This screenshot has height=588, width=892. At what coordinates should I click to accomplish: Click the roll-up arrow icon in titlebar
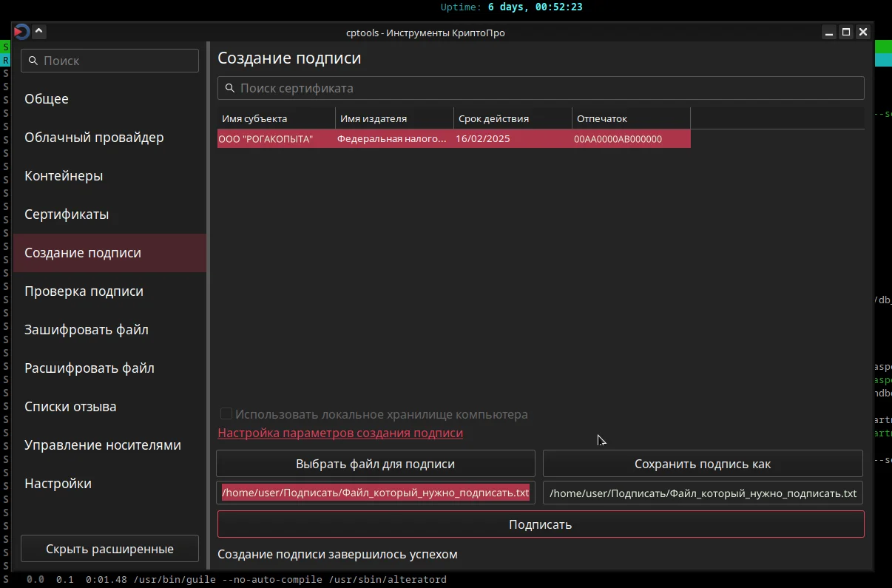coord(39,32)
